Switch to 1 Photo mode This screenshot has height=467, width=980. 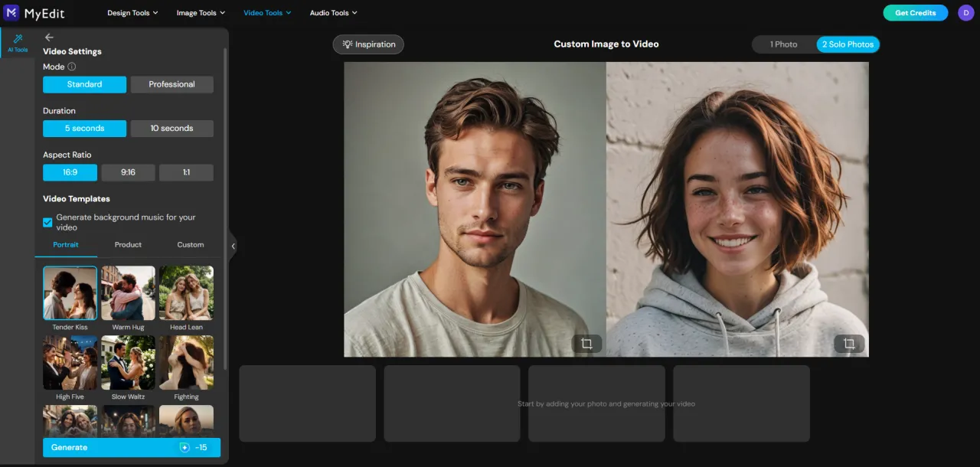tap(783, 44)
